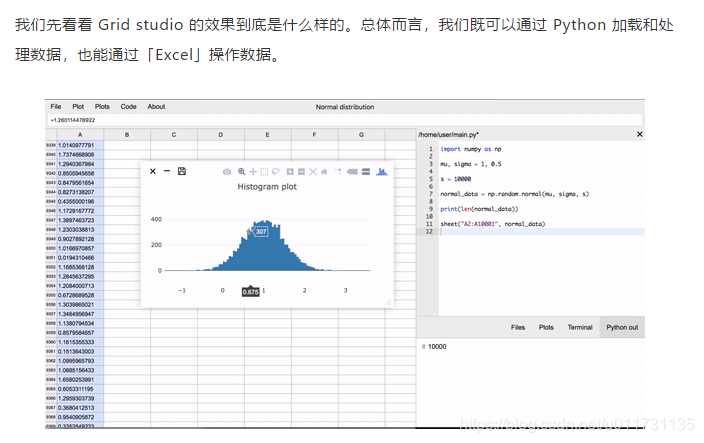The height and width of the screenshot is (443, 704).
Task: Click cell containing 0.1513643003
Action: click(x=80, y=351)
